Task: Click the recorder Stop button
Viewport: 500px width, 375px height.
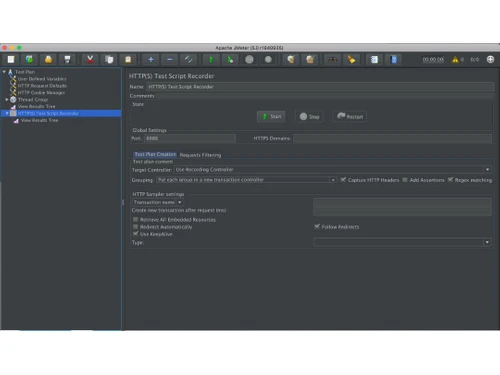Action: tap(309, 117)
